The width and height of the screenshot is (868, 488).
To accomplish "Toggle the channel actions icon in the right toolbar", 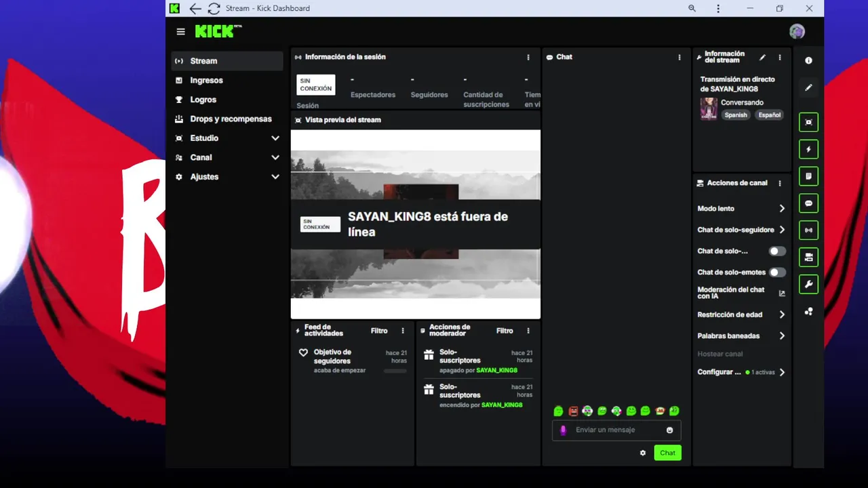I will click(808, 258).
